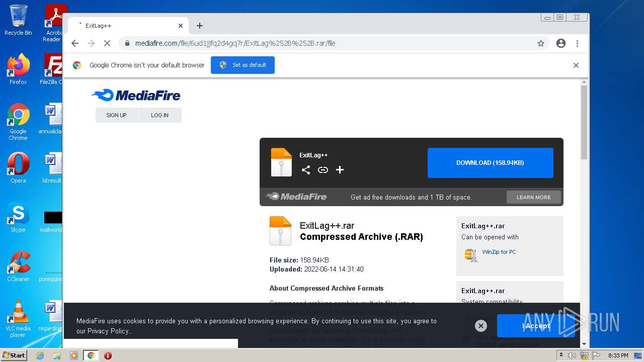Image resolution: width=644 pixels, height=362 pixels.
Task: Dismiss the default browser notification bar
Action: [576, 65]
